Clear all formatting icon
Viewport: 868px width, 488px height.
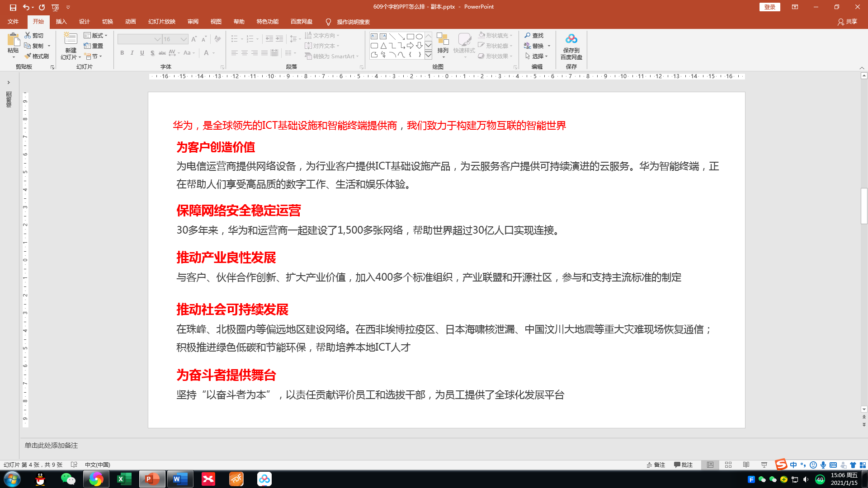pos(217,39)
